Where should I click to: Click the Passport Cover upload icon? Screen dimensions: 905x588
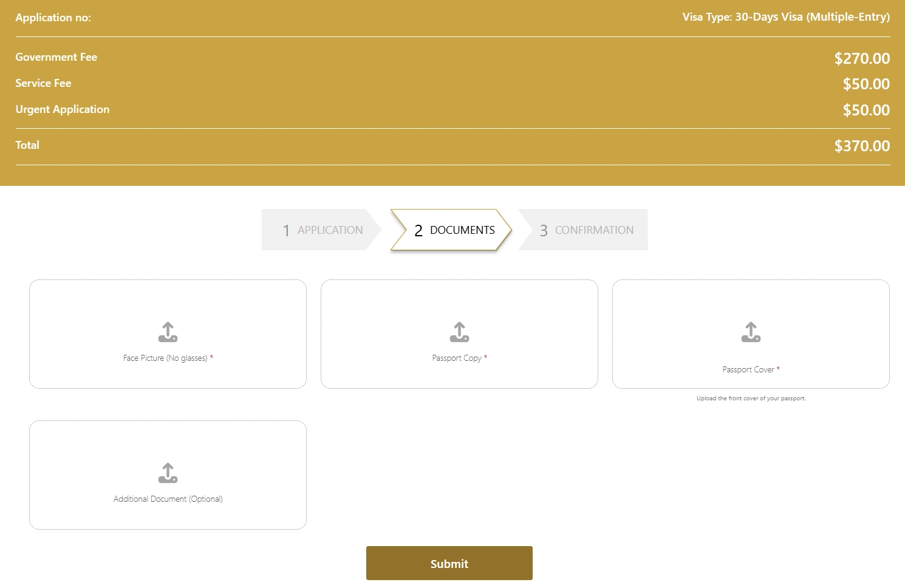751,332
